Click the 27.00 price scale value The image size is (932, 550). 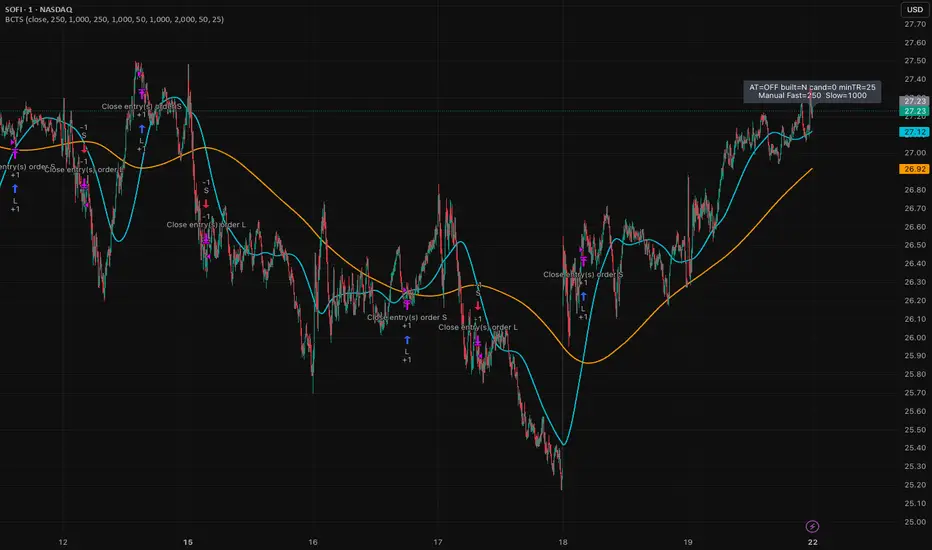pyautogui.click(x=915, y=153)
